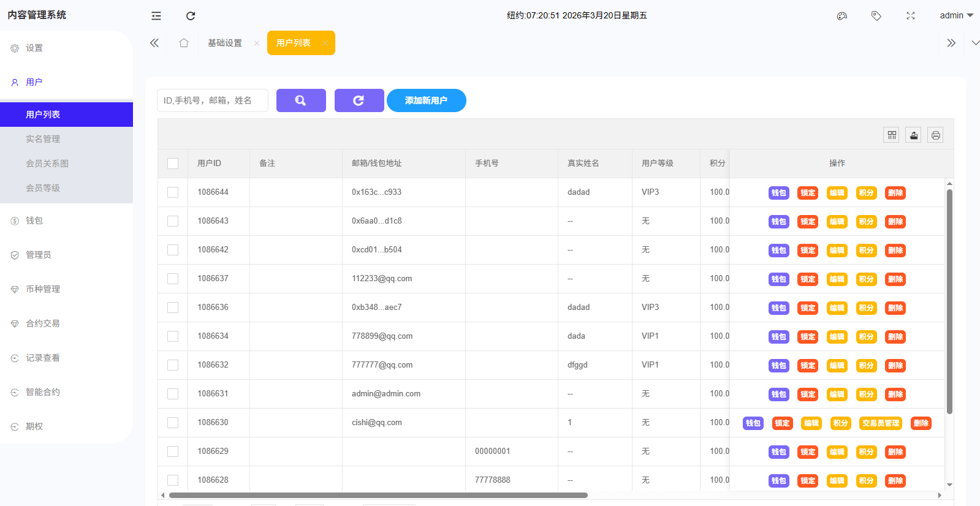The width and height of the screenshot is (980, 506).
Task: Check the select-all header checkbox
Action: pyautogui.click(x=173, y=164)
